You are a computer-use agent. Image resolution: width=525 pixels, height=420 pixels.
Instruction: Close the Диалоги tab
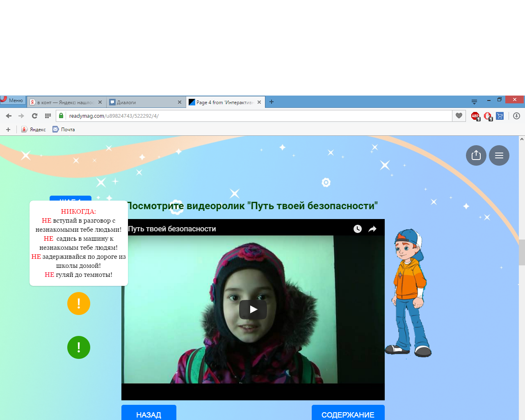(180, 102)
